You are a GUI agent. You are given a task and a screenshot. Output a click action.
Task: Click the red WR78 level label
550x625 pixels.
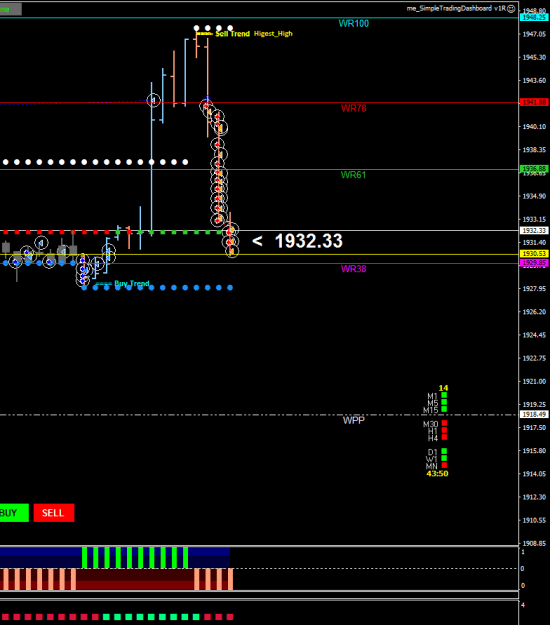pyautogui.click(x=354, y=108)
